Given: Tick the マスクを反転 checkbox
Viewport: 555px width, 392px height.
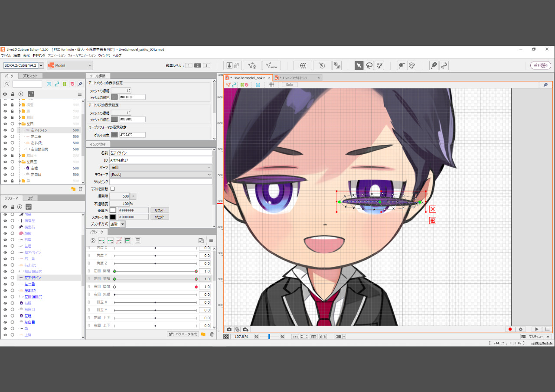Looking at the screenshot, I should point(113,189).
